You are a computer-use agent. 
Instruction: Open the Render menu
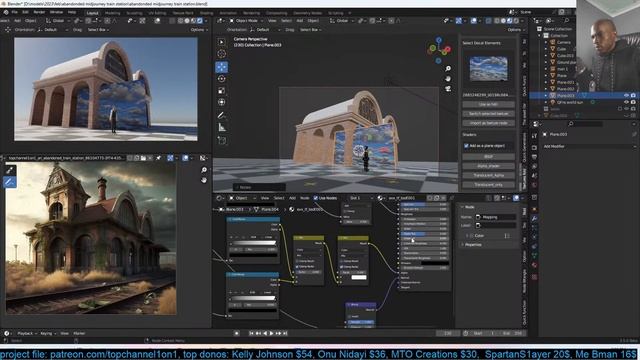[39, 12]
